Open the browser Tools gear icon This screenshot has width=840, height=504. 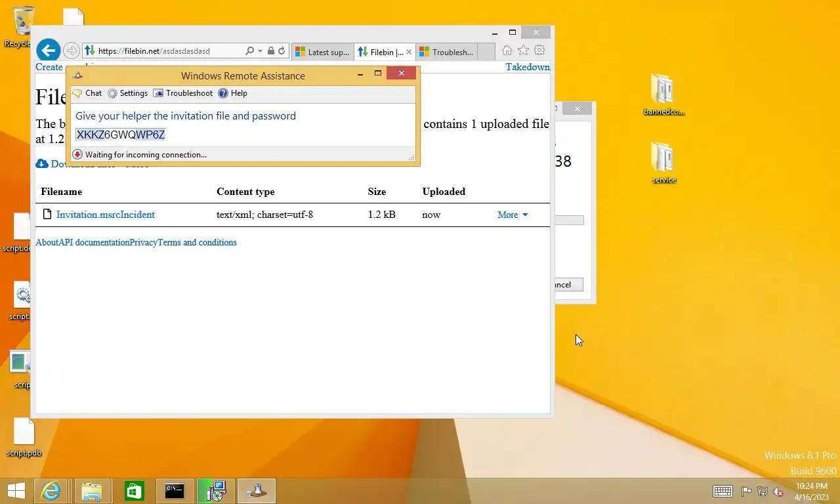click(x=539, y=51)
